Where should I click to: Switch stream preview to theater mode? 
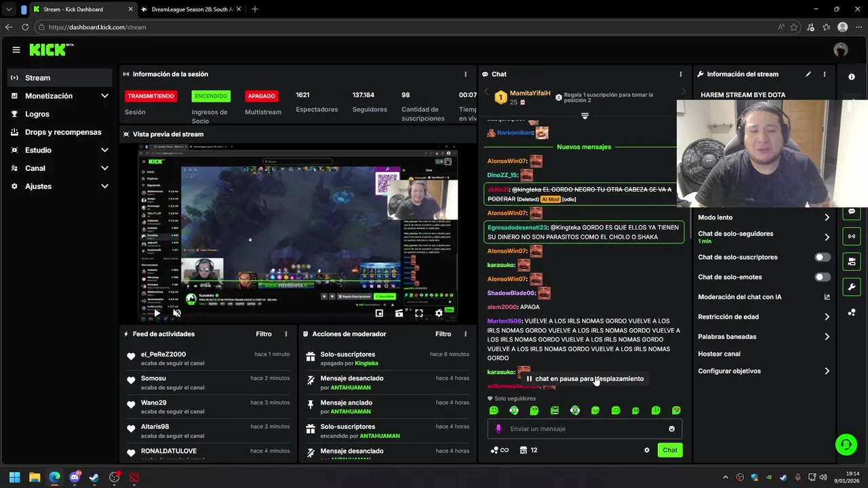point(399,313)
